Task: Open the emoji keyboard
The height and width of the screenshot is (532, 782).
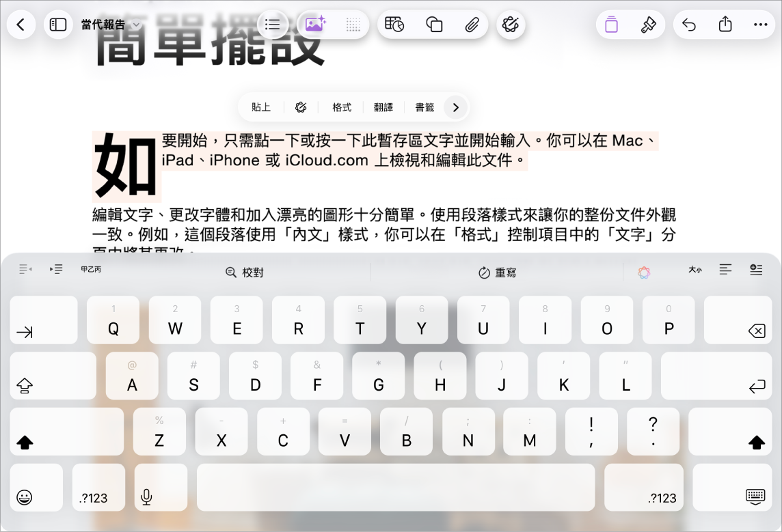Action: pyautogui.click(x=36, y=488)
